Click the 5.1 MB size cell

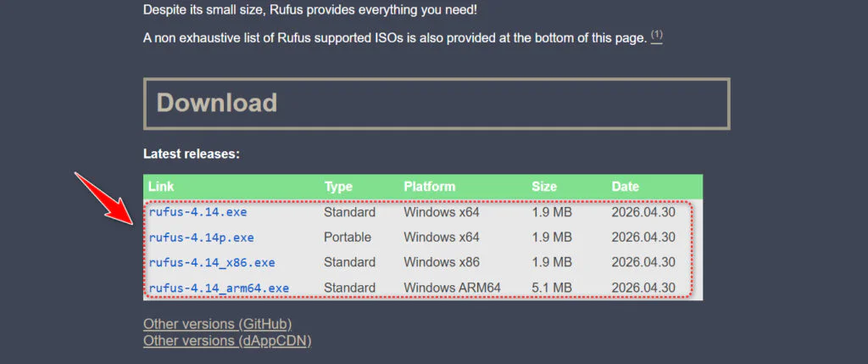552,288
